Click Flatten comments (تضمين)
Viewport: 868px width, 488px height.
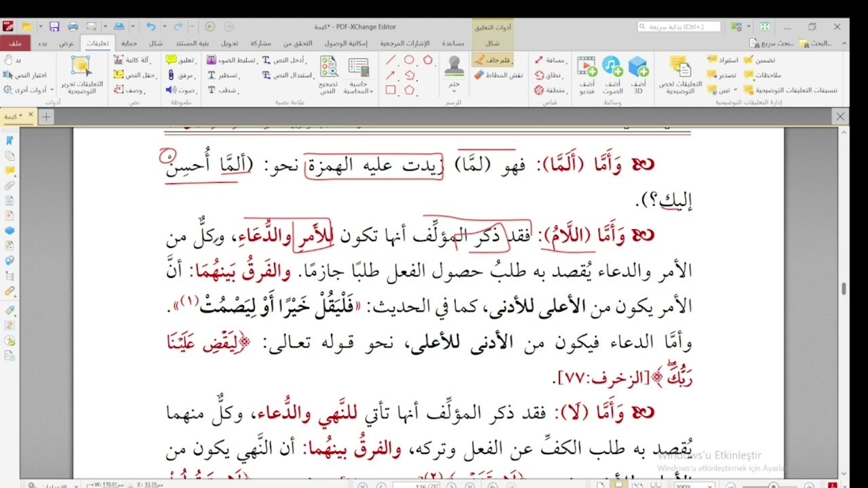[760, 60]
